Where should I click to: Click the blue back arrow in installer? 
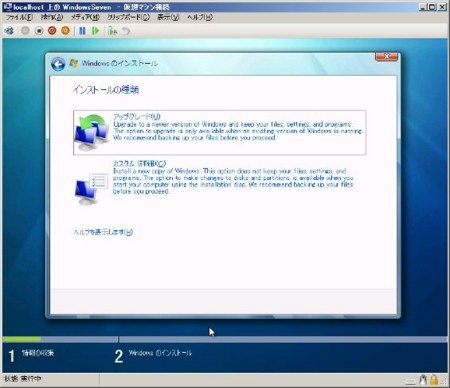(x=58, y=64)
